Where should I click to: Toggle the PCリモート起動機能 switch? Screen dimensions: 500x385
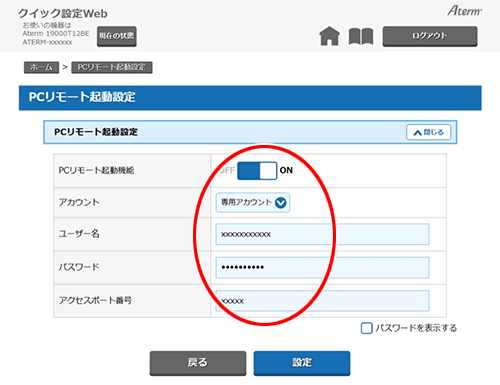tap(257, 171)
